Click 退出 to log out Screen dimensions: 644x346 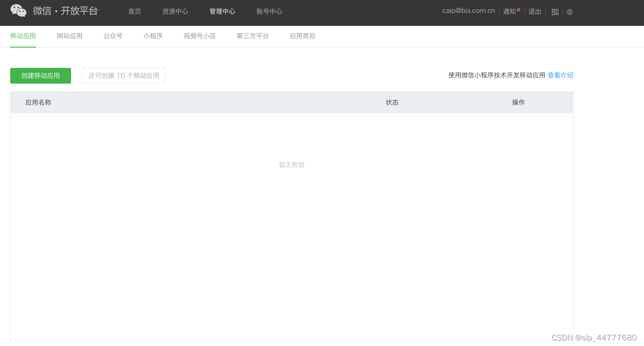pyautogui.click(x=535, y=12)
